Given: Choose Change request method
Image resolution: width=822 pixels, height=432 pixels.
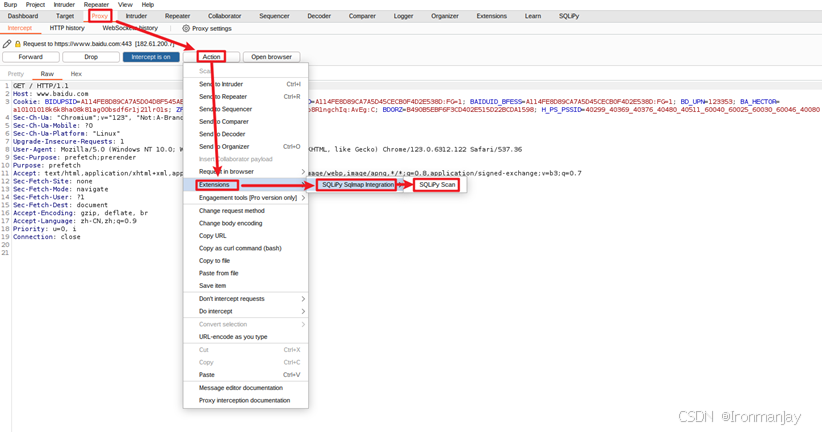Looking at the screenshot, I should pos(245,211).
